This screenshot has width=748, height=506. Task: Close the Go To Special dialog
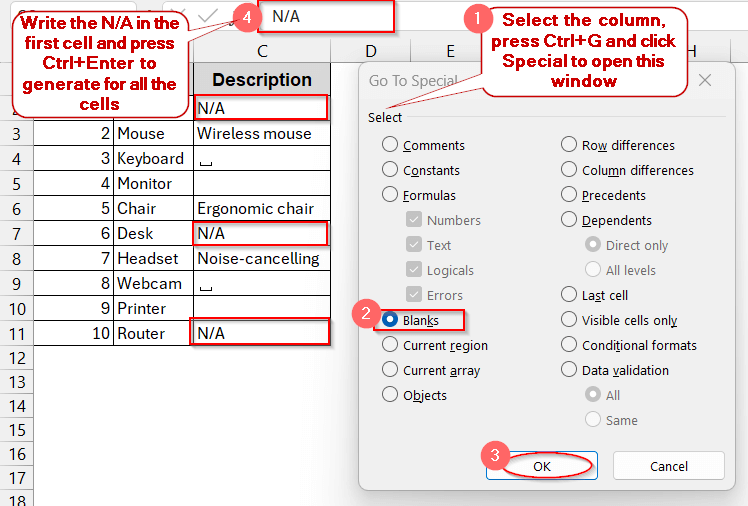click(x=705, y=81)
